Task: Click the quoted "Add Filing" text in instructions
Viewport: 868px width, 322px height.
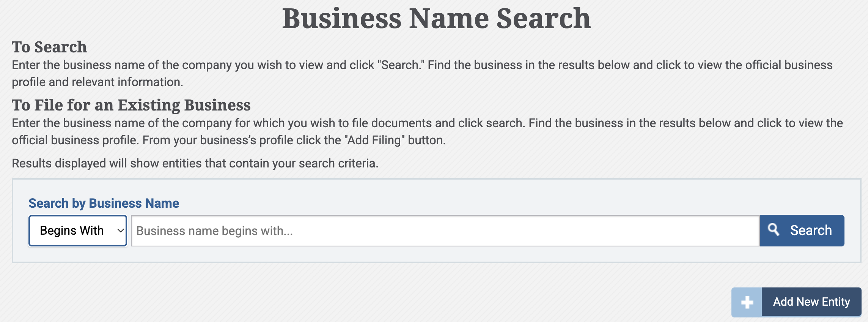Action: click(374, 140)
